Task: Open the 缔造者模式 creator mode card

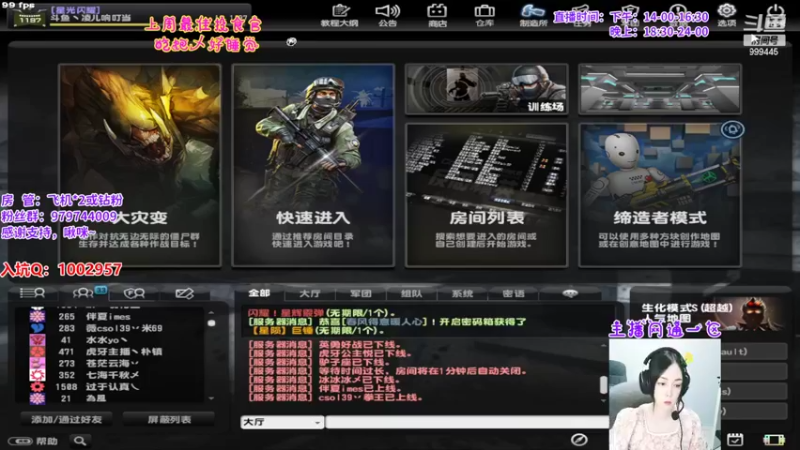Action: click(x=660, y=195)
